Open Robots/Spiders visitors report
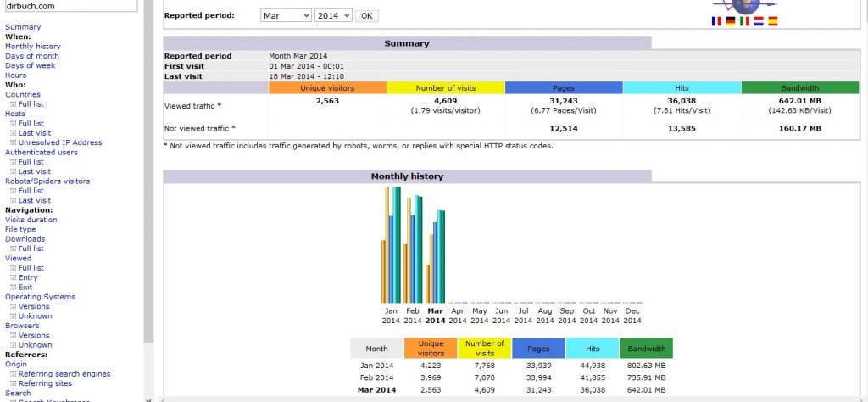The width and height of the screenshot is (868, 402). [x=47, y=181]
